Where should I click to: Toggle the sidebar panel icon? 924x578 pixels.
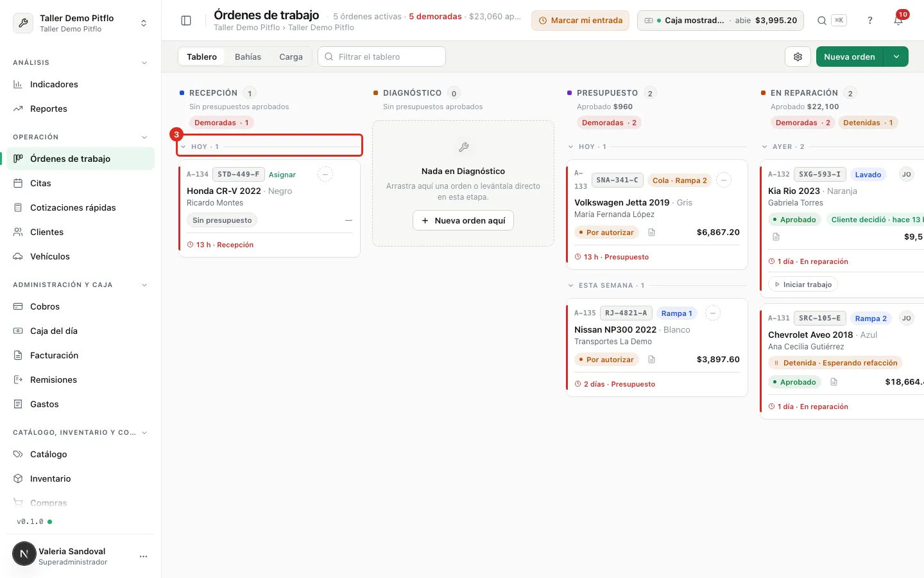click(x=186, y=21)
